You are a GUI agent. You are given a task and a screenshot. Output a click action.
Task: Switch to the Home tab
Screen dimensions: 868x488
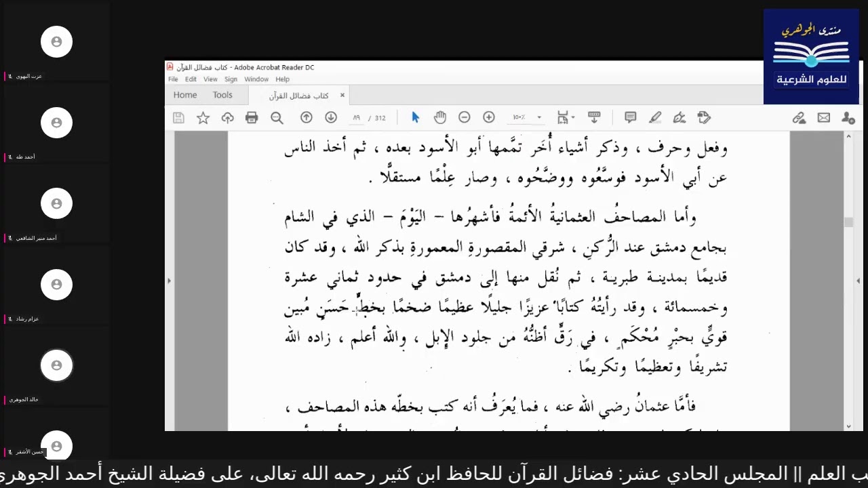[185, 95]
